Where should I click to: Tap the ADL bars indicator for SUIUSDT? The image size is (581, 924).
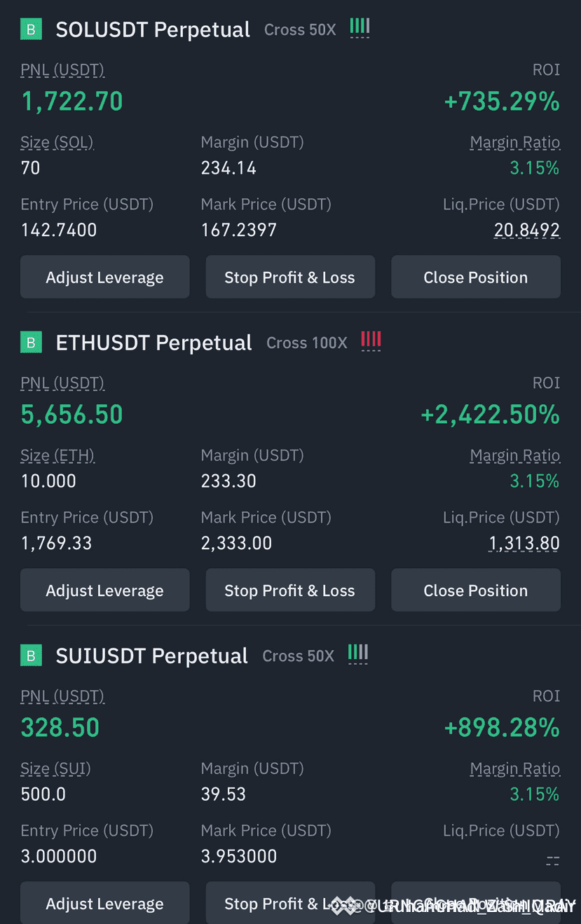click(357, 654)
